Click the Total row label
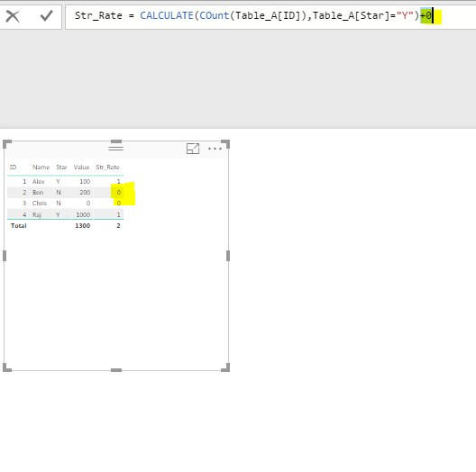This screenshot has height=472, width=476. tap(19, 226)
